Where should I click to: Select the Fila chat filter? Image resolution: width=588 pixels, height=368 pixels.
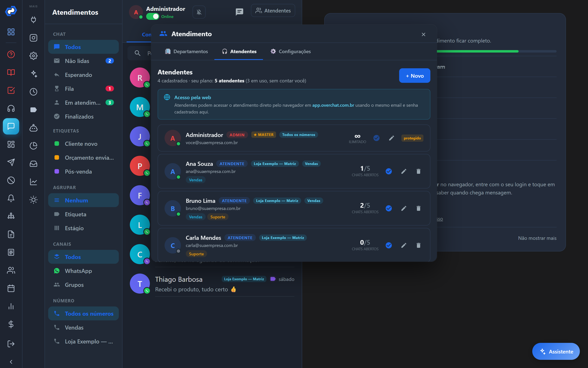(x=83, y=89)
